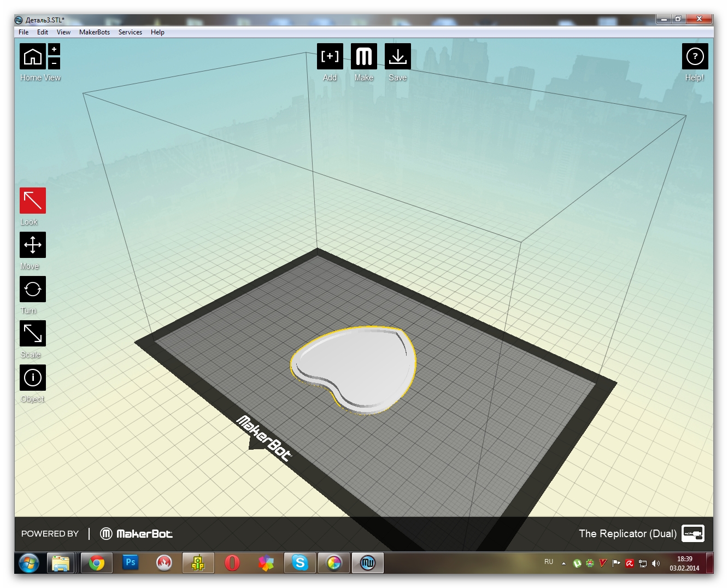Save the scene with the Save icon

point(398,56)
